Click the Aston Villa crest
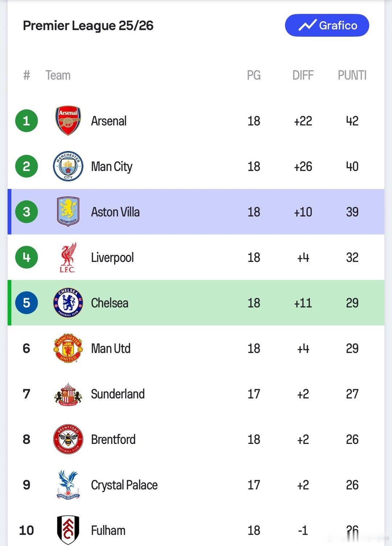 [68, 212]
